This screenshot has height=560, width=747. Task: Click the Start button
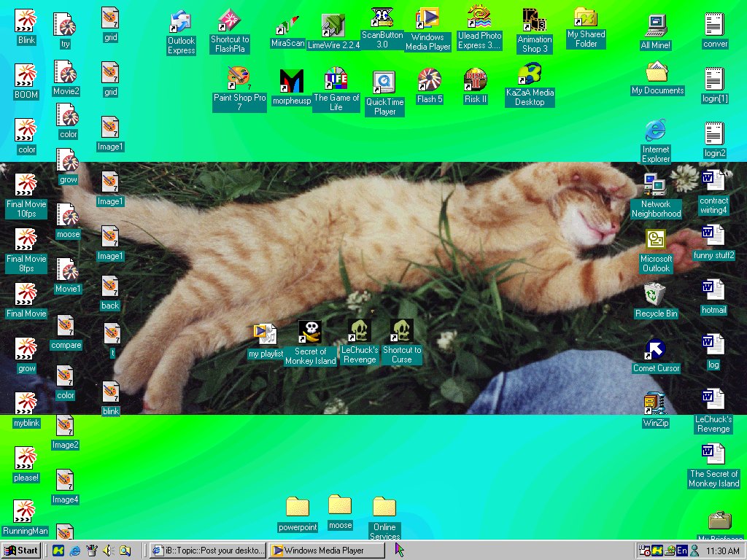click(20, 551)
